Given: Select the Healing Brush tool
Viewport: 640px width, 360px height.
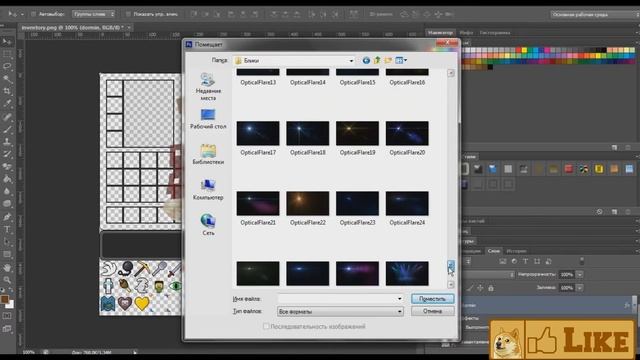Looking at the screenshot, I should tap(7, 117).
